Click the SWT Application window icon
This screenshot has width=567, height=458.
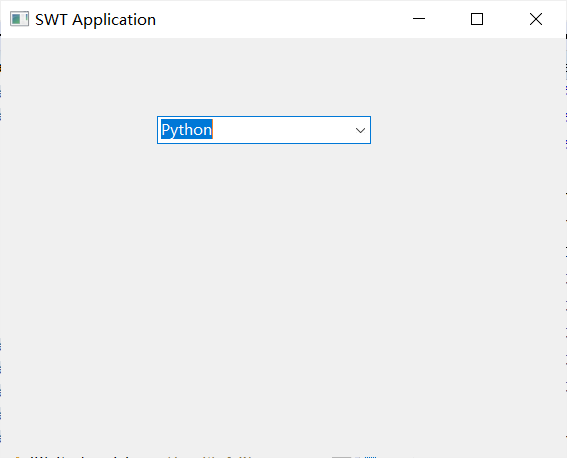(19, 19)
